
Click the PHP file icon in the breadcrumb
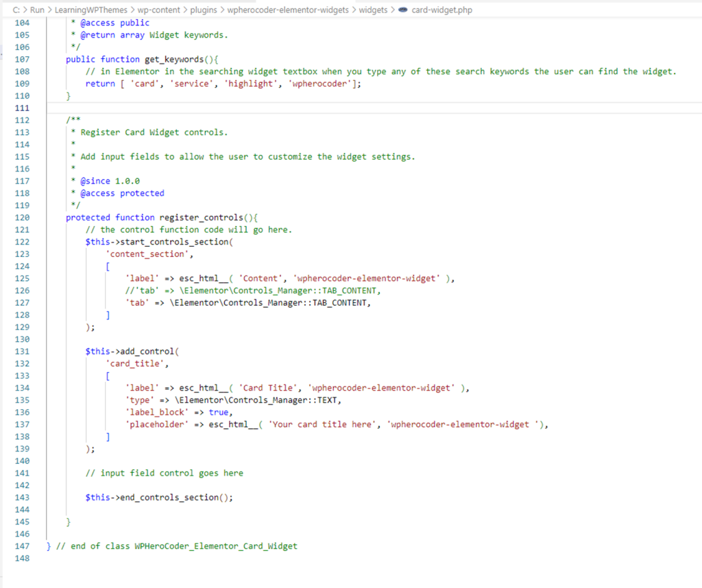(x=402, y=10)
